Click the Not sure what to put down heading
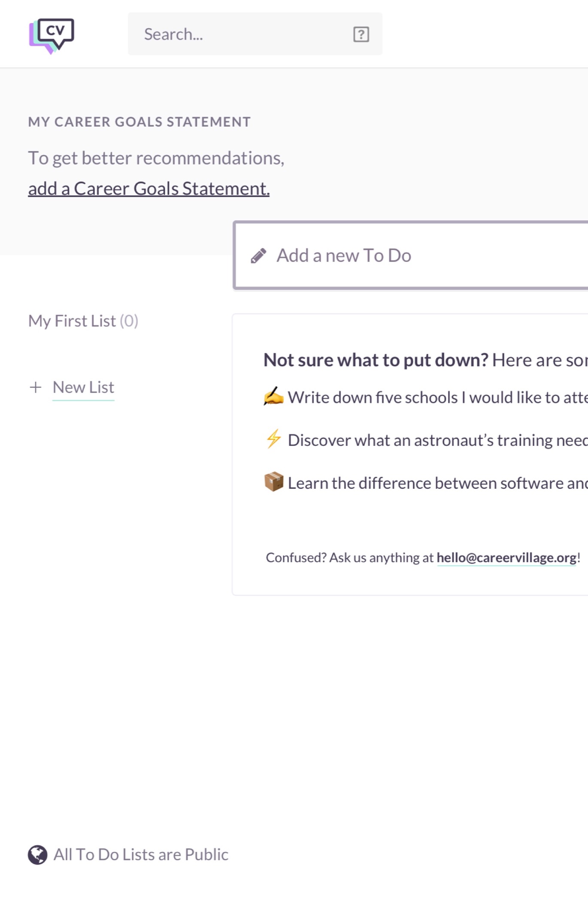588x902 pixels. [x=376, y=360]
